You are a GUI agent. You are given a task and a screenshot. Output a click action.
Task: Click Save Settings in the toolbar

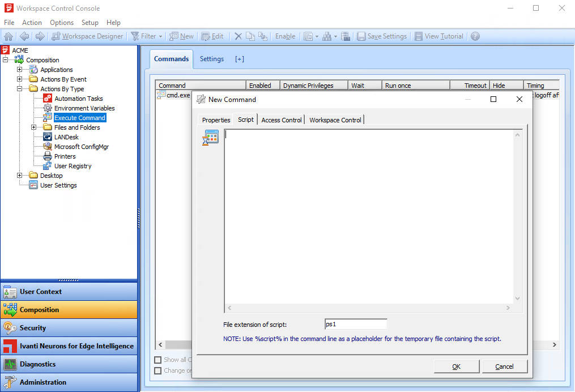point(382,36)
